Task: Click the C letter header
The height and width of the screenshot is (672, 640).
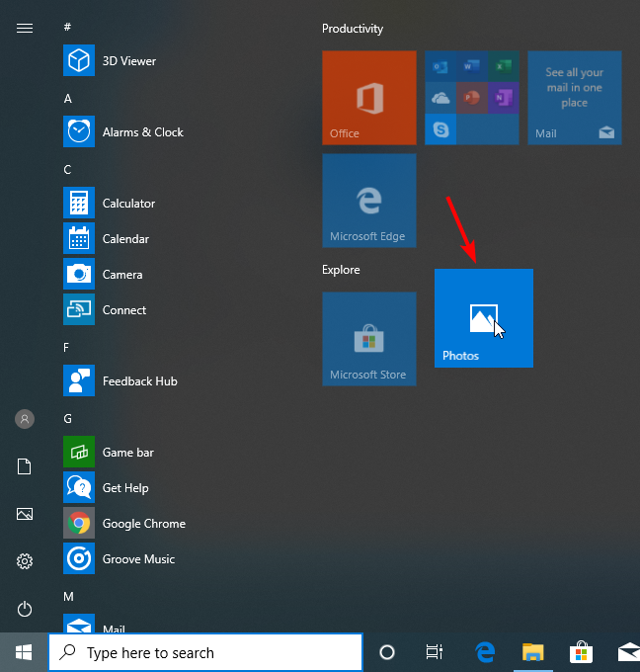Action: [x=67, y=170]
